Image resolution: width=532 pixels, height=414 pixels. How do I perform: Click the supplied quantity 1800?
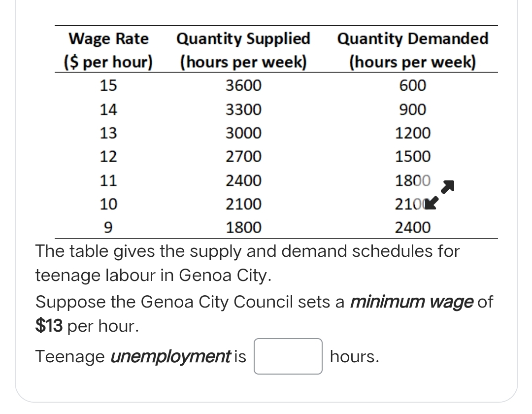(x=243, y=227)
